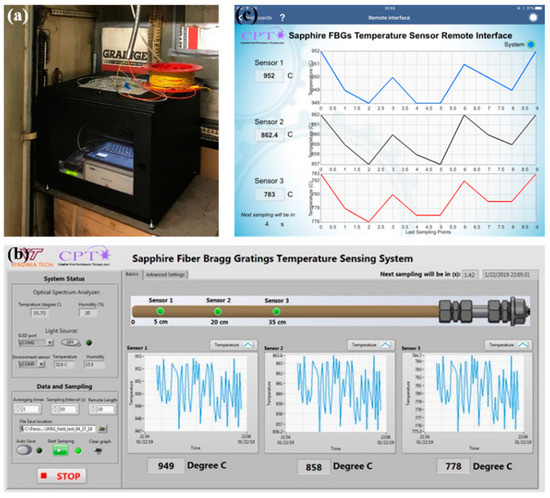This screenshot has height=498, width=550.
Task: Click the Sampling Interval stepper arrows
Action: [x=55, y=409]
